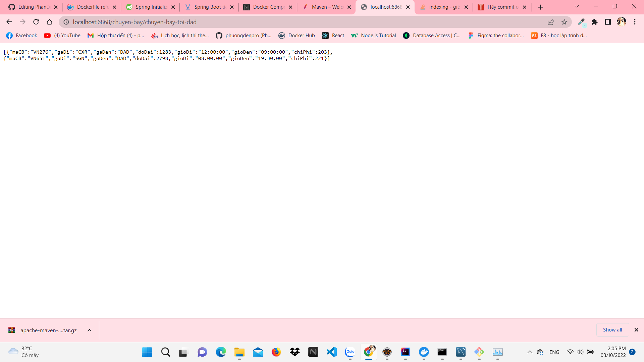Open IntelliJ IDEA from taskbar

405,352
